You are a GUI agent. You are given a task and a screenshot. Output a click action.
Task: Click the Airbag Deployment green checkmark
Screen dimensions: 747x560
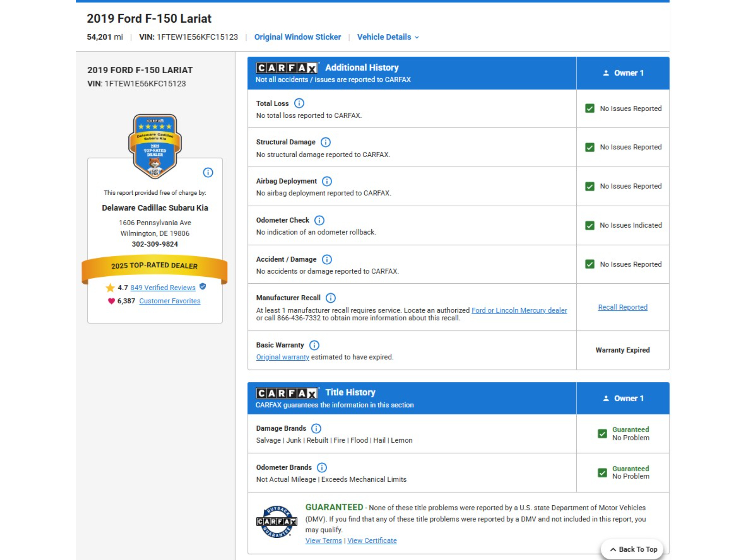pyautogui.click(x=590, y=186)
